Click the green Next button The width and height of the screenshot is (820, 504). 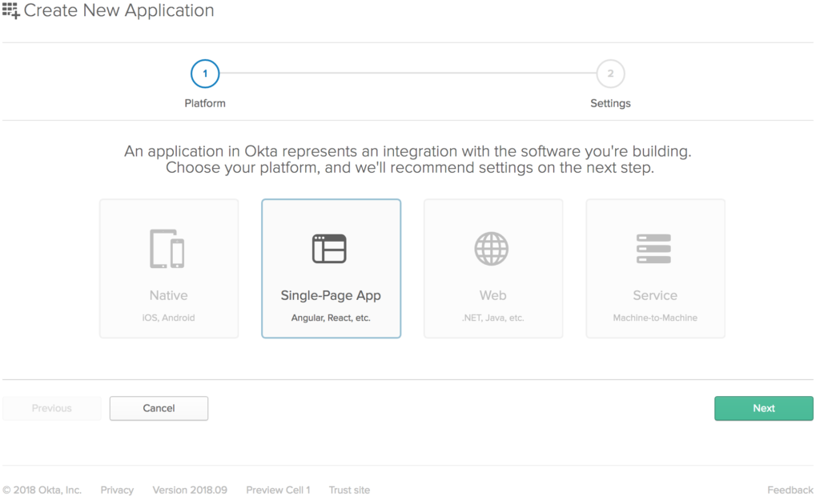coord(763,408)
